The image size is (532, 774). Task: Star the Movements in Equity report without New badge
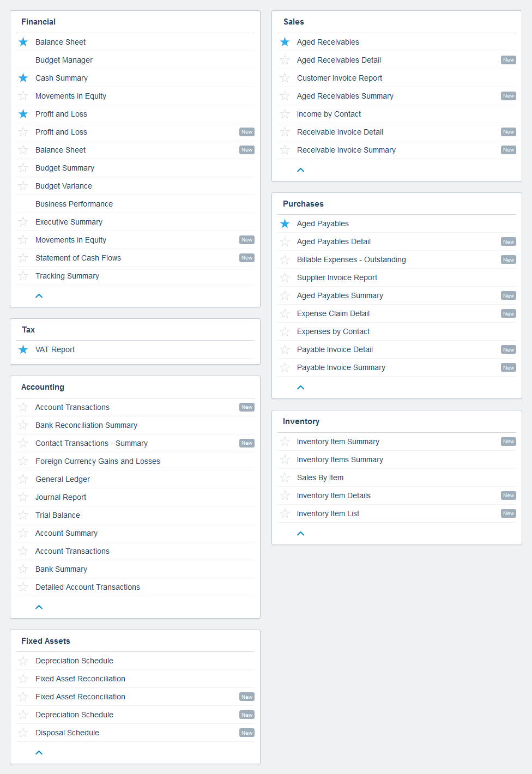23,96
